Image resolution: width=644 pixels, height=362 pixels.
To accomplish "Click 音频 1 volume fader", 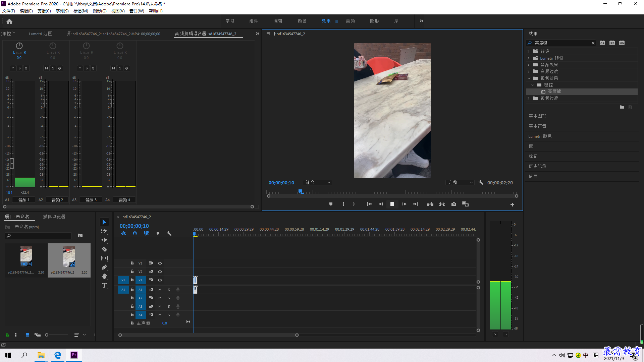I will [12, 163].
